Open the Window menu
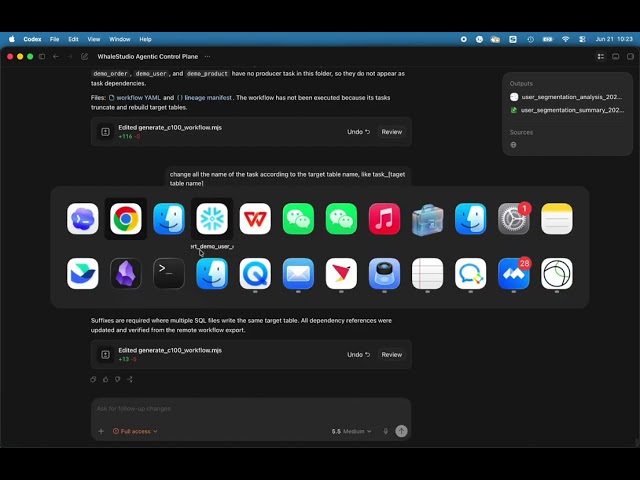 click(x=120, y=39)
